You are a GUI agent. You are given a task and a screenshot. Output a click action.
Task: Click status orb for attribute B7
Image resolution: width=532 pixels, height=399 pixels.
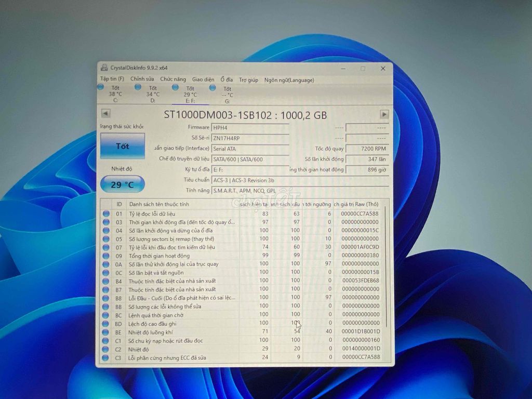(x=105, y=290)
